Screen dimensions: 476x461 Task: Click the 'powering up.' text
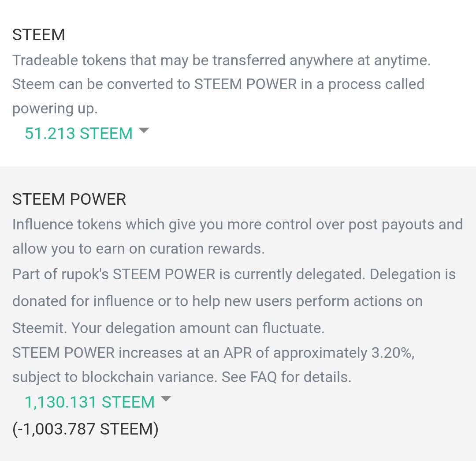[55, 109]
